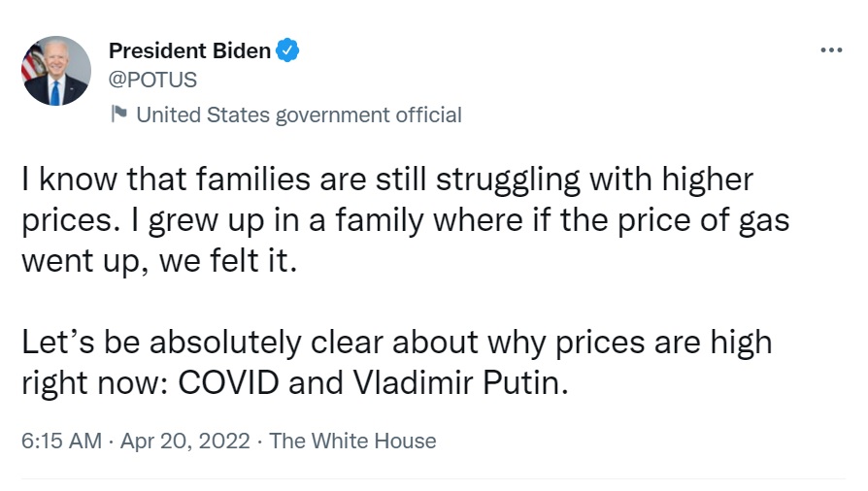Click the President Biden display name

pos(189,50)
